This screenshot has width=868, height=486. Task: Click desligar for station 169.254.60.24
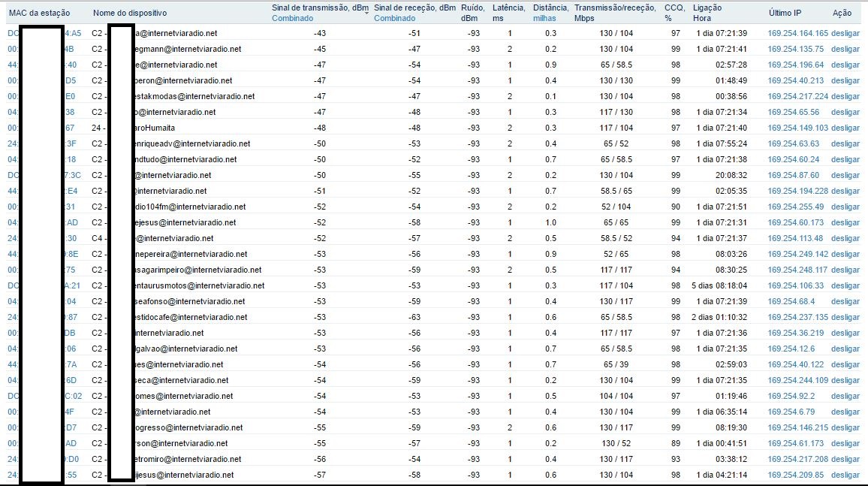845,159
